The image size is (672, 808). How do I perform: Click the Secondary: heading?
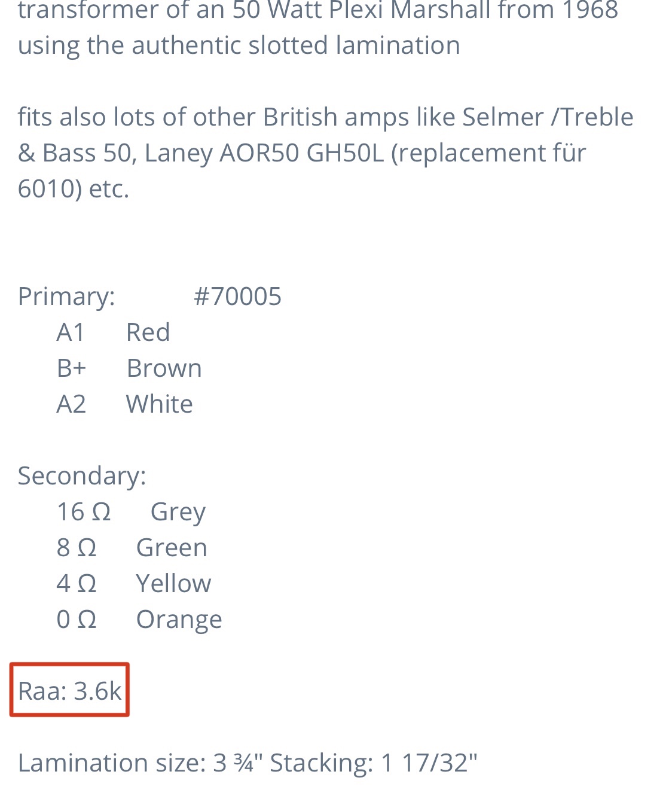(82, 476)
